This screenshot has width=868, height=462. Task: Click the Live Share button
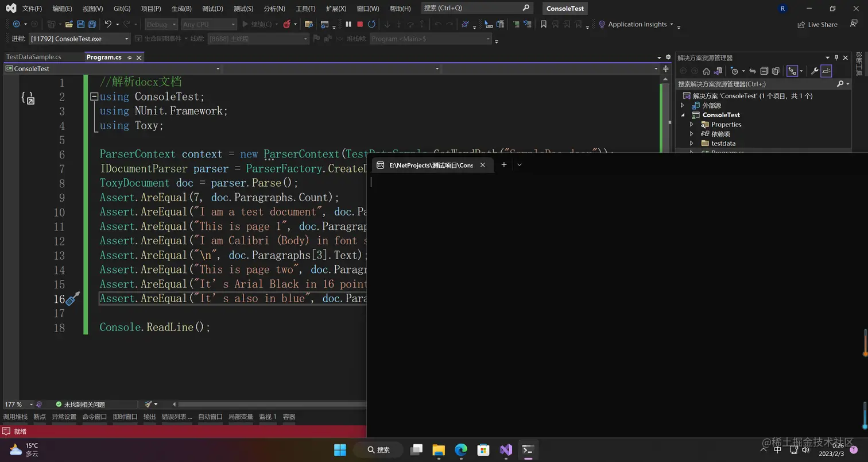point(817,25)
